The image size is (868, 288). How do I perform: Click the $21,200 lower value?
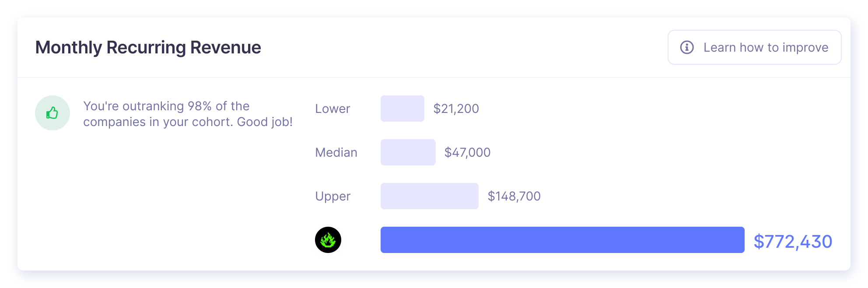(456, 109)
